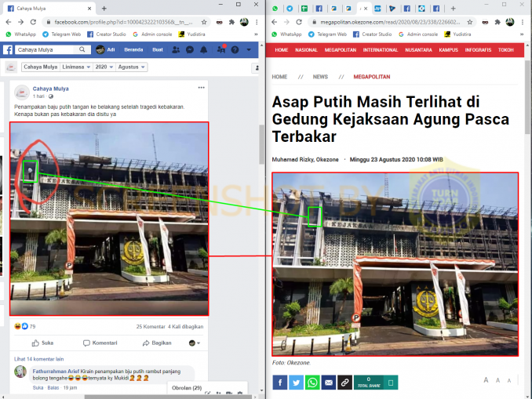Screen dimensions: 532x399
Task: Open Facebook Messenger icon in the header
Action: coord(190,50)
